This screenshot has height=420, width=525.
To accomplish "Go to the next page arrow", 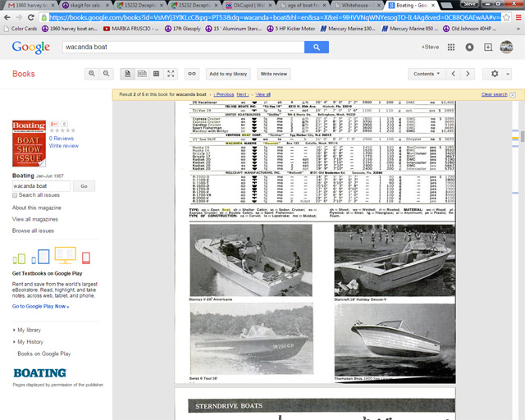I will [472, 74].
